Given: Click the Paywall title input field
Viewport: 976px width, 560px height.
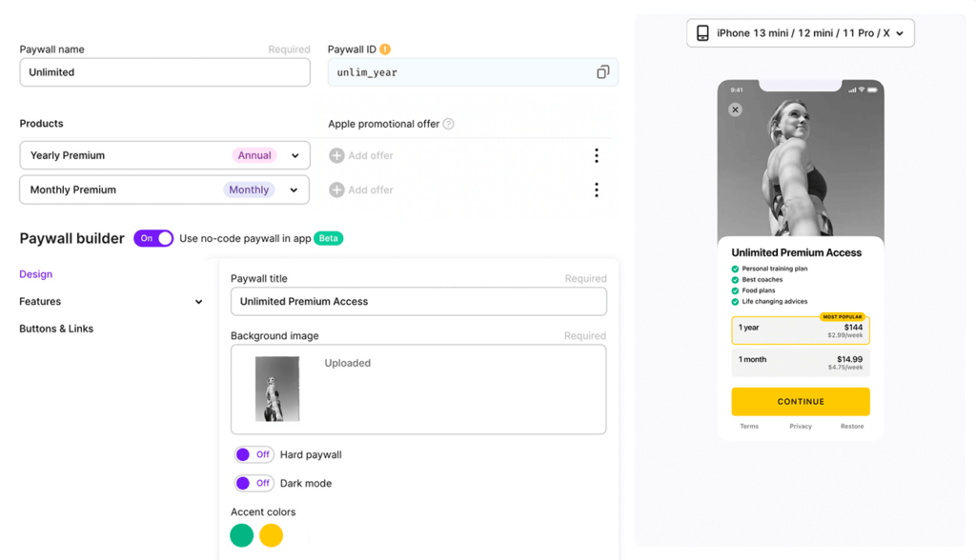Looking at the screenshot, I should [x=418, y=302].
